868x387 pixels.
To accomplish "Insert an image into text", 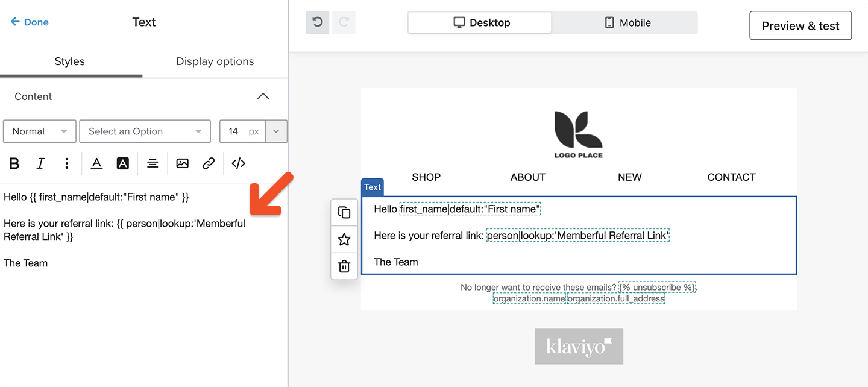I will 183,163.
